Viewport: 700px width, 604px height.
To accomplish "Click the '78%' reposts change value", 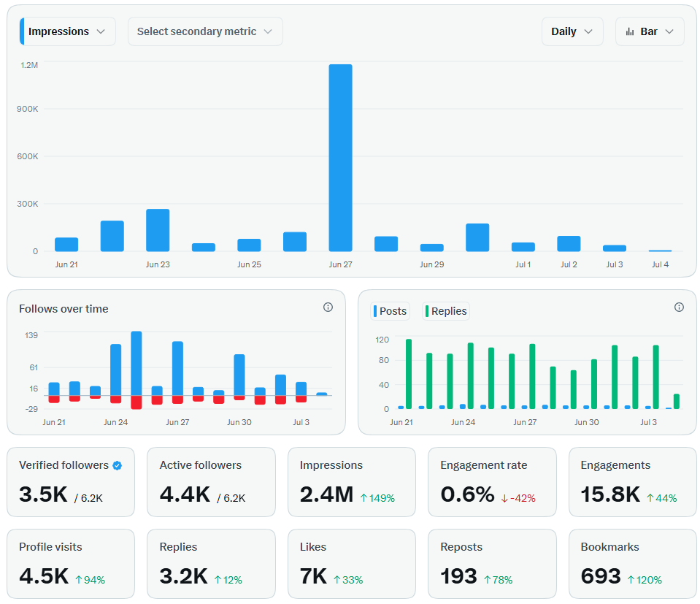I will coord(502,580).
